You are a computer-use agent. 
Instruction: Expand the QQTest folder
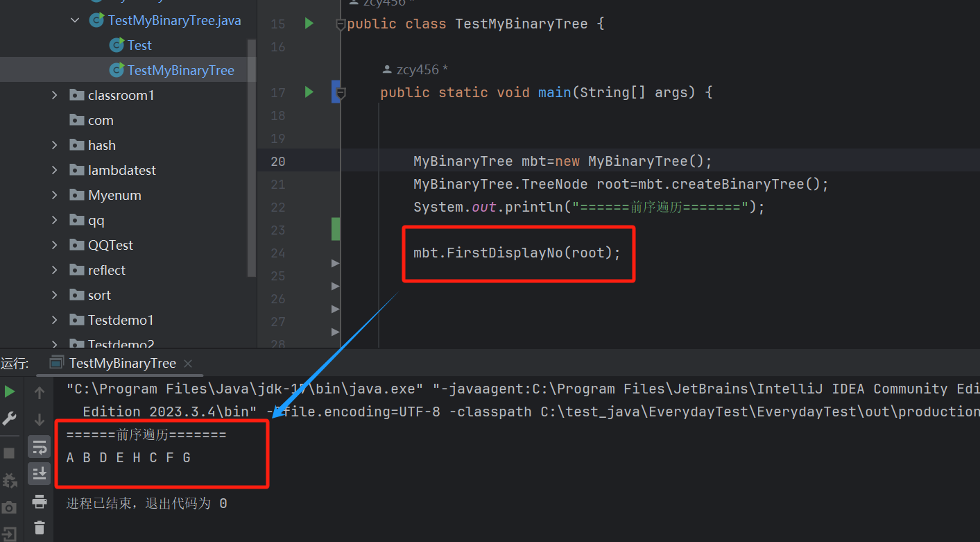pos(55,245)
